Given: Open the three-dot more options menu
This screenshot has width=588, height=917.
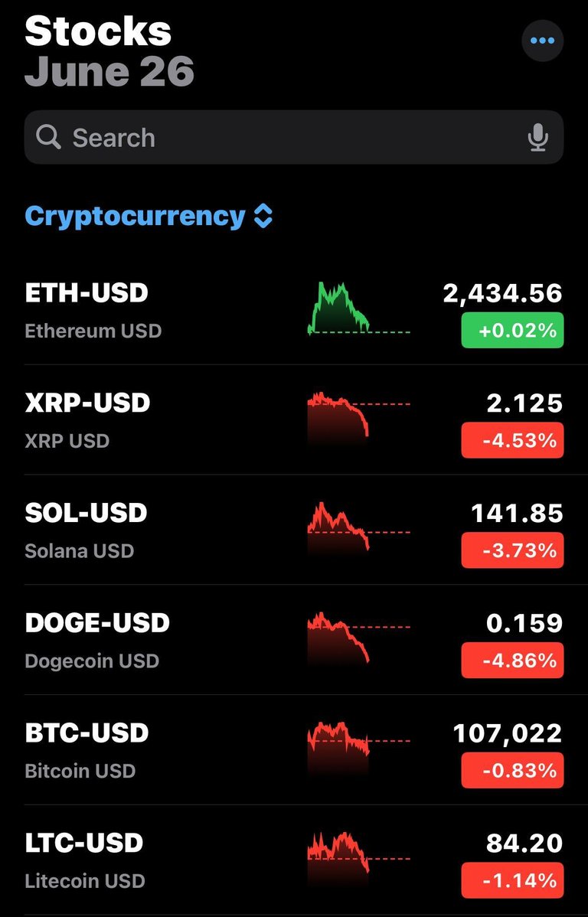Looking at the screenshot, I should (x=542, y=41).
